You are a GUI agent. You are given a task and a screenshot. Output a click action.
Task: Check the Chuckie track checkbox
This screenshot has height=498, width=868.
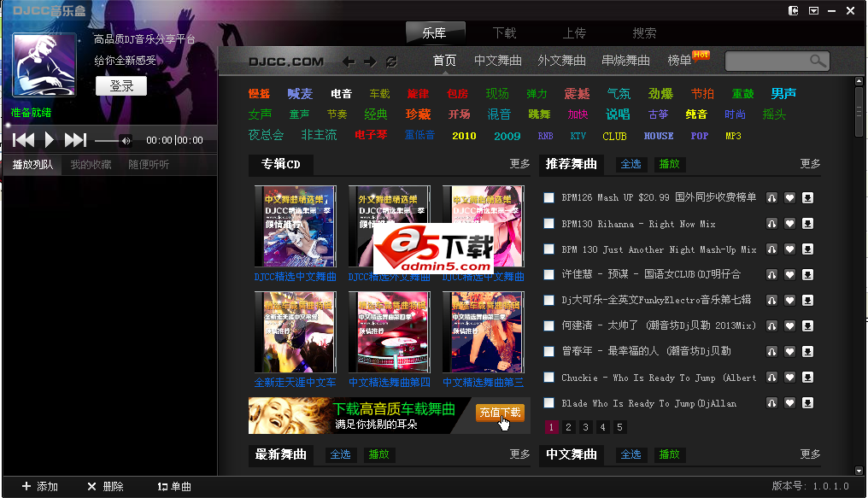[548, 378]
